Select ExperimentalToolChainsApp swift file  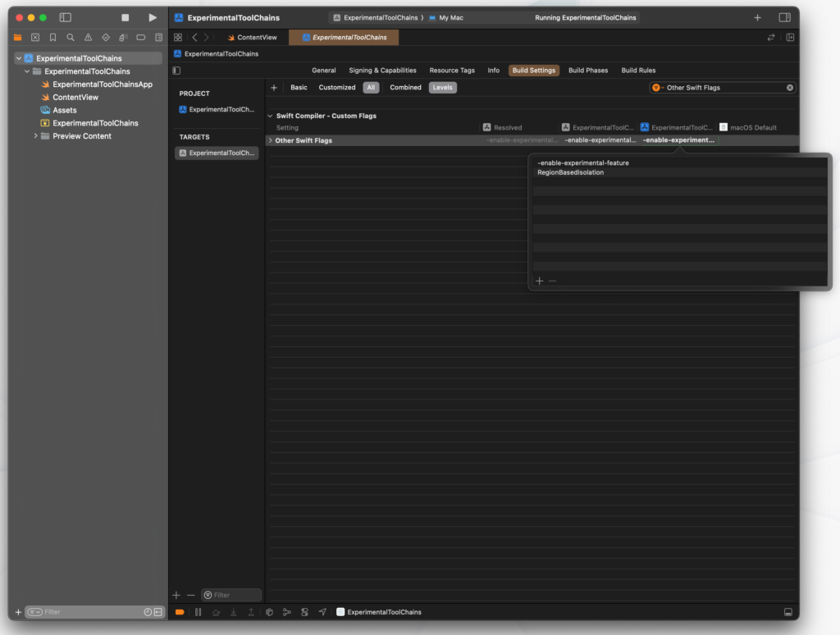tap(97, 85)
